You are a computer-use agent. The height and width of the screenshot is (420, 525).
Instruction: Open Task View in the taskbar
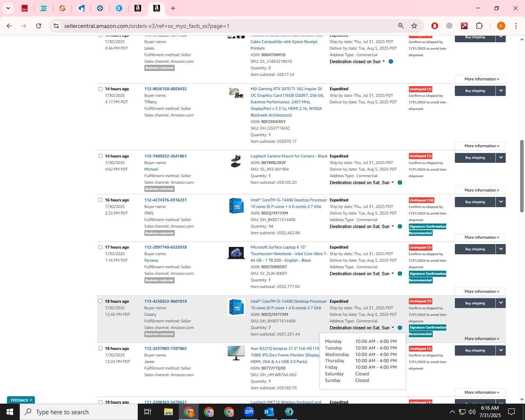pyautogui.click(x=148, y=412)
